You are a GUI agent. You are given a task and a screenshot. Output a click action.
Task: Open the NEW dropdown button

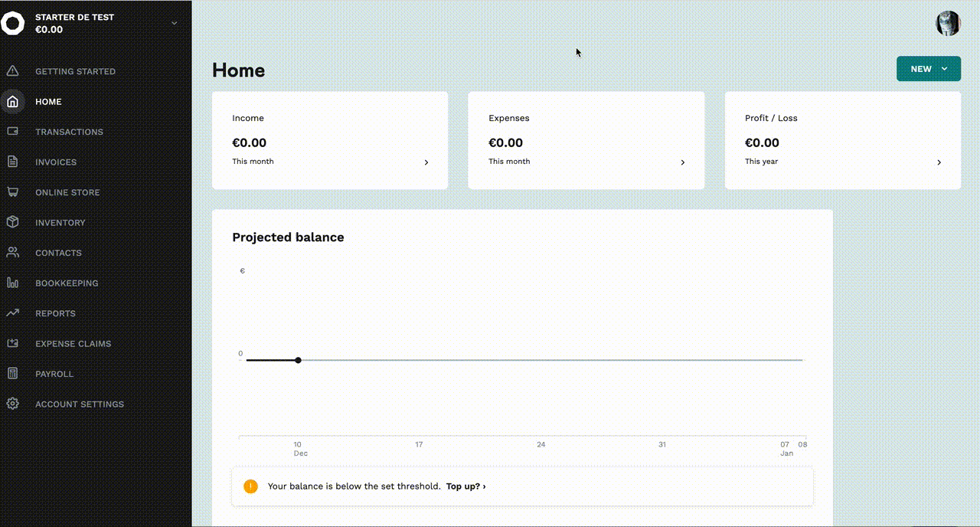point(928,69)
